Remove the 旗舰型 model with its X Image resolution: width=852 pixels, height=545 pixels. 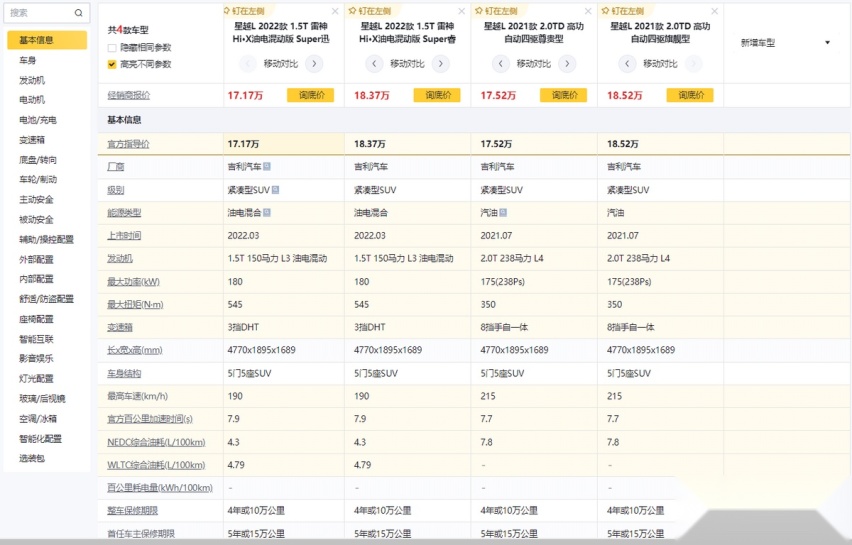click(715, 11)
